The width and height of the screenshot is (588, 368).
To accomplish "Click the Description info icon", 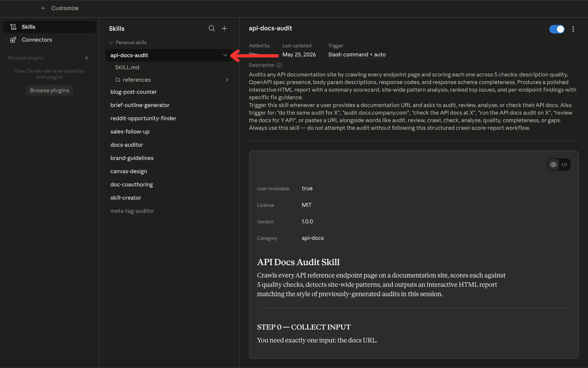I will pyautogui.click(x=279, y=65).
